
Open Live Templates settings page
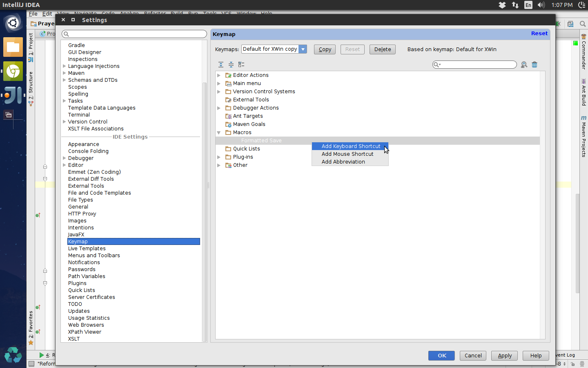[x=87, y=249]
